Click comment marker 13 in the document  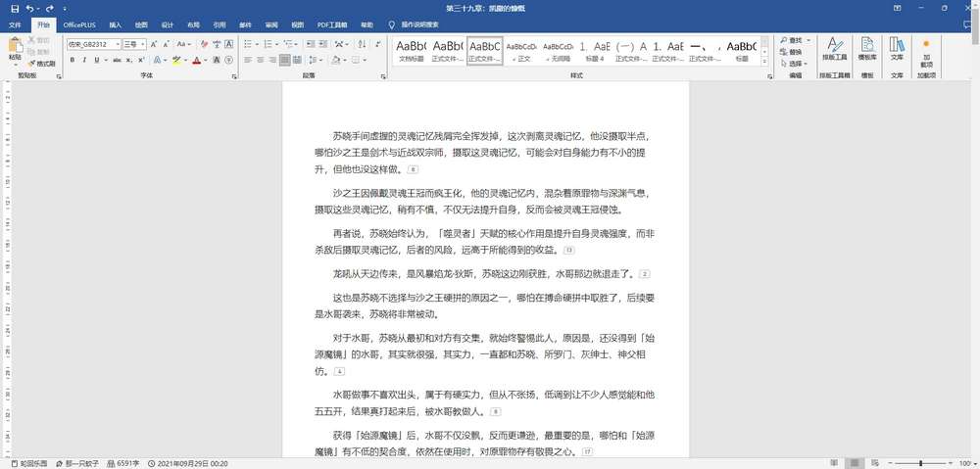[x=568, y=251]
